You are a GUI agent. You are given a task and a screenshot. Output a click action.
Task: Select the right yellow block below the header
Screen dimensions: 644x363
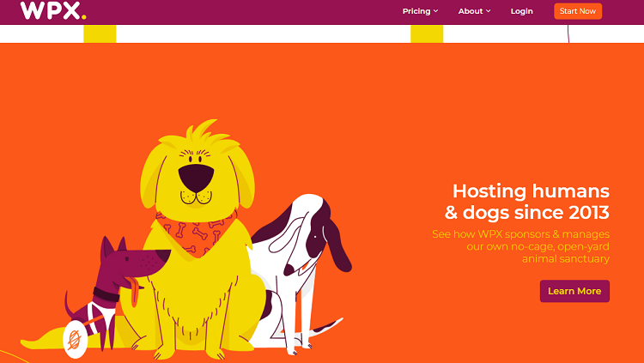tap(427, 33)
